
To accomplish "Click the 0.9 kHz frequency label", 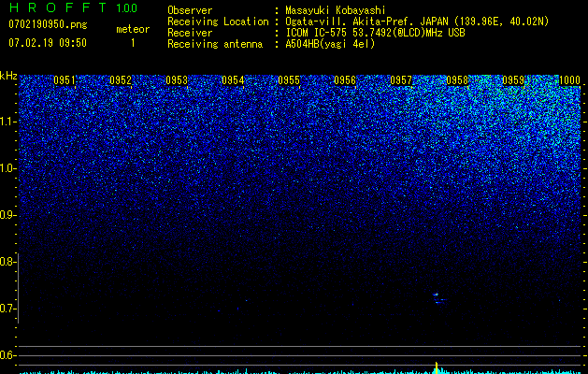I will pyautogui.click(x=7, y=215).
